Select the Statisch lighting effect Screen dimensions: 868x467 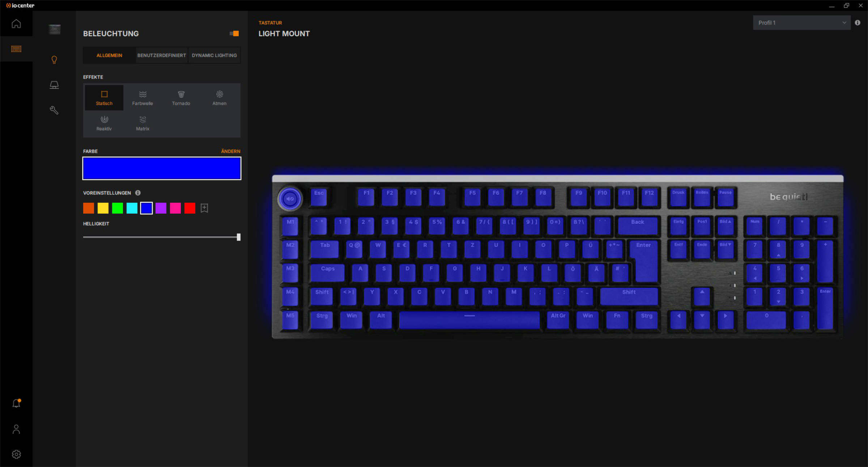pyautogui.click(x=104, y=98)
